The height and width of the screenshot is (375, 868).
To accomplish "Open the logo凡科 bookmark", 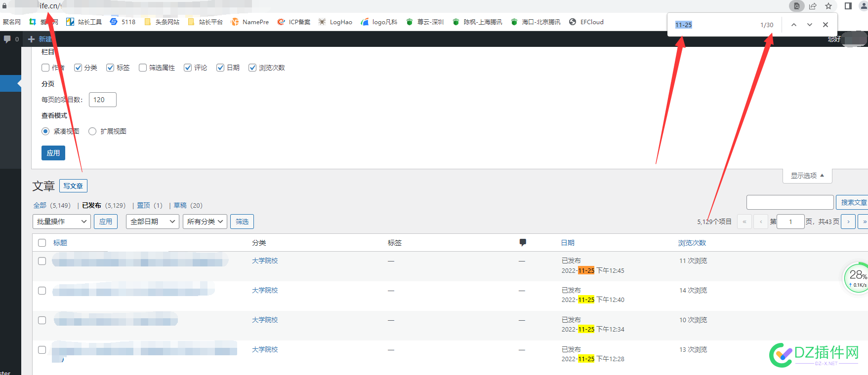I will click(379, 22).
